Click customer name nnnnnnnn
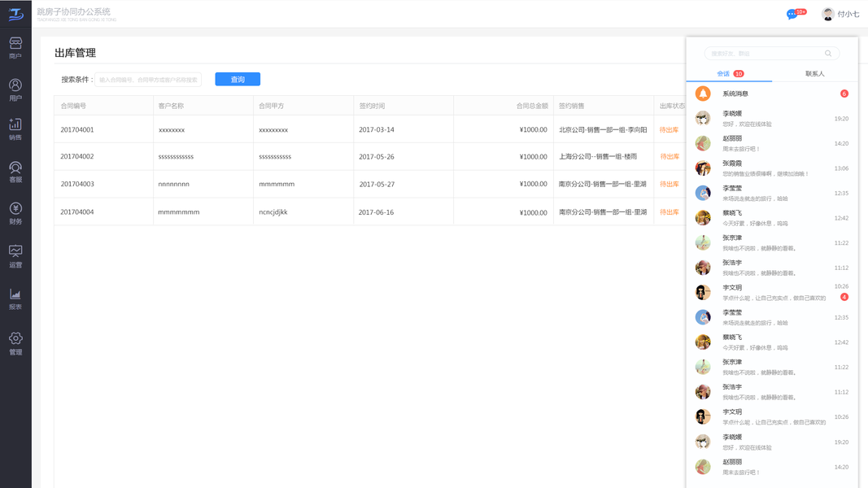 (174, 184)
